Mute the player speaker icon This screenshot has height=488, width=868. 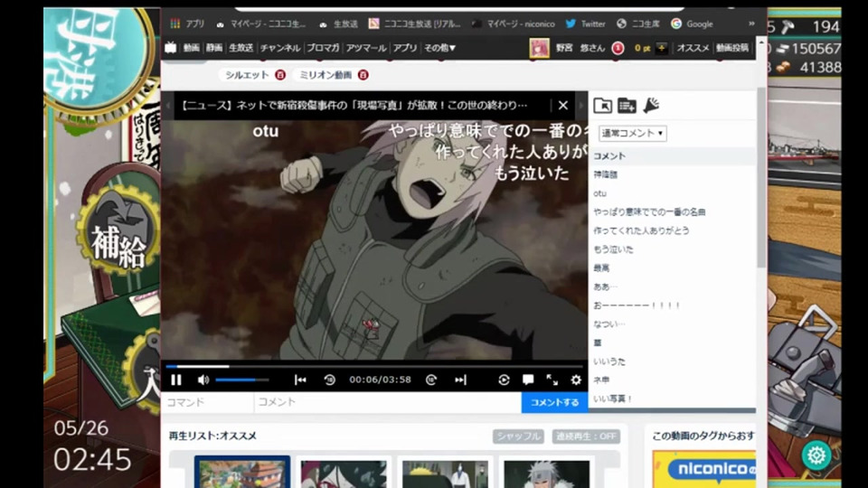tap(203, 380)
